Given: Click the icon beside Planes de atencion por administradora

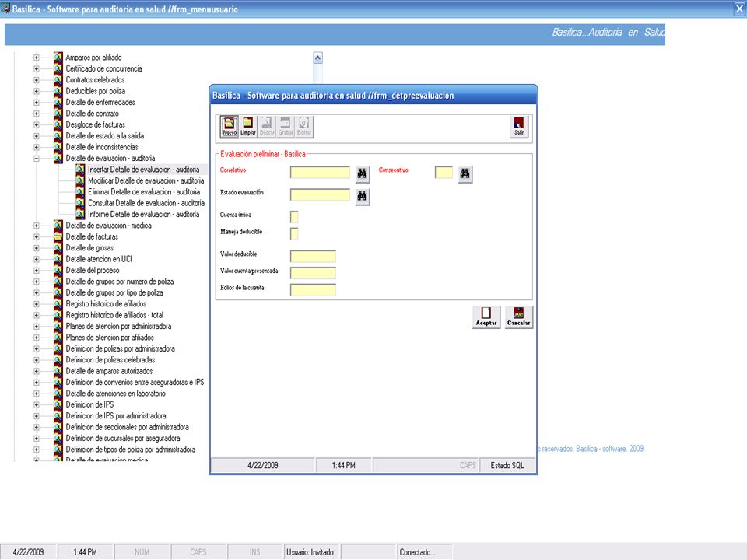Looking at the screenshot, I should pyautogui.click(x=58, y=326).
